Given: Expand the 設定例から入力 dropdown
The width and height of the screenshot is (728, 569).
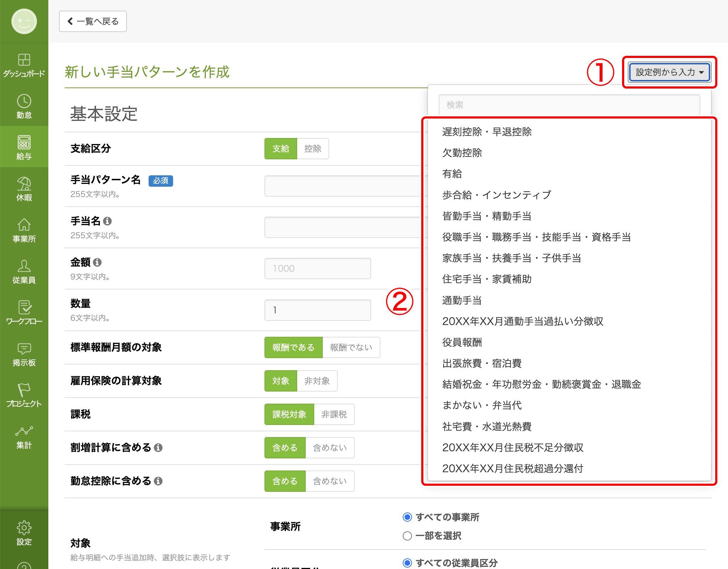Looking at the screenshot, I should point(669,72).
